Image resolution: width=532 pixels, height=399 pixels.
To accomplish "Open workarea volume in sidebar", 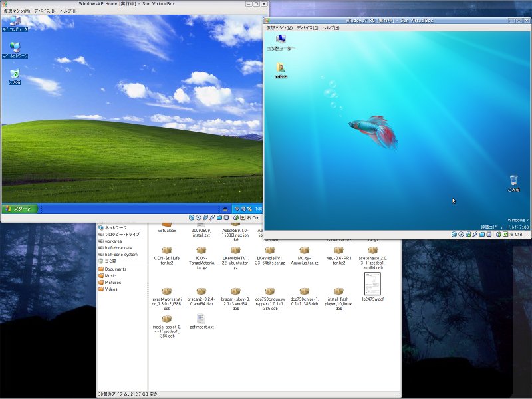I will tap(110, 241).
